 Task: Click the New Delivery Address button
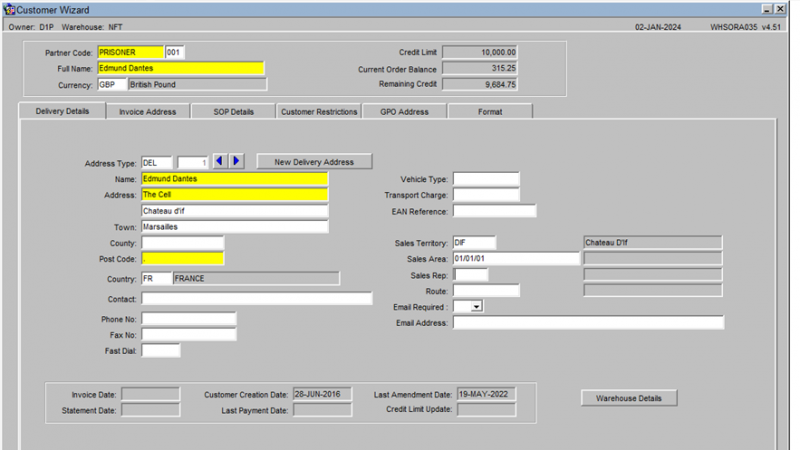314,162
